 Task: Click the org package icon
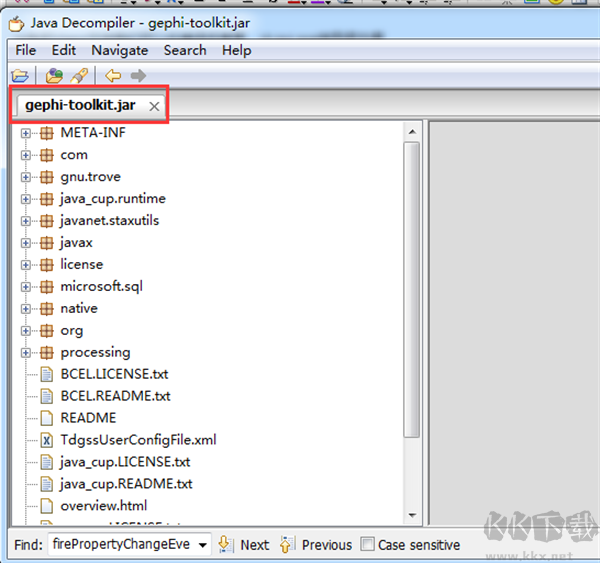tap(47, 331)
